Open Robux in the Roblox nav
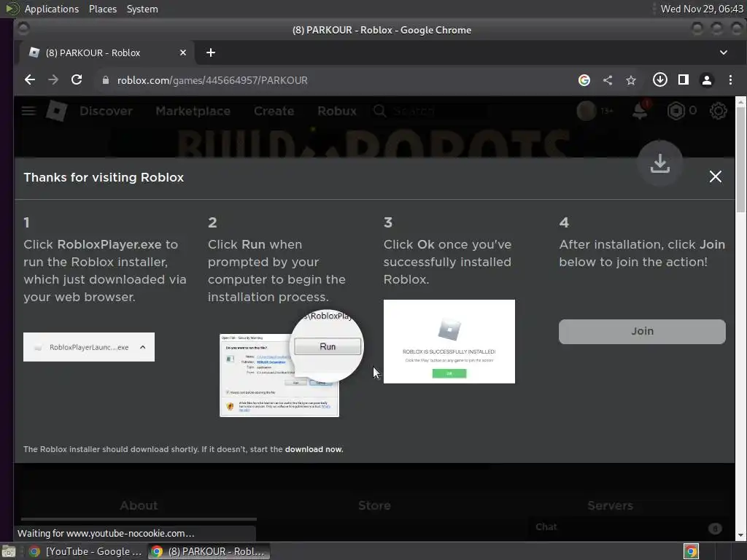 [337, 111]
